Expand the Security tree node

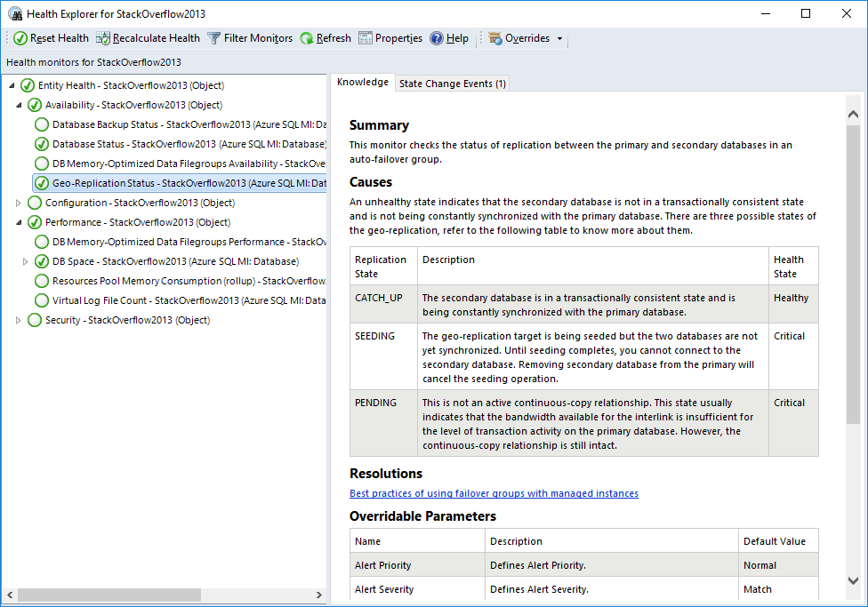[19, 320]
